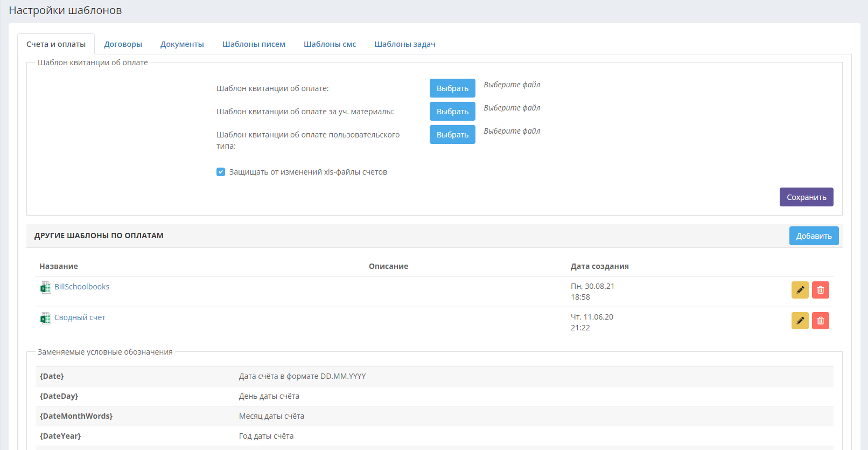Screen dimensions: 868x450
Task: Click the Excel icon beside BillSchoolbooks
Action: 46,287
